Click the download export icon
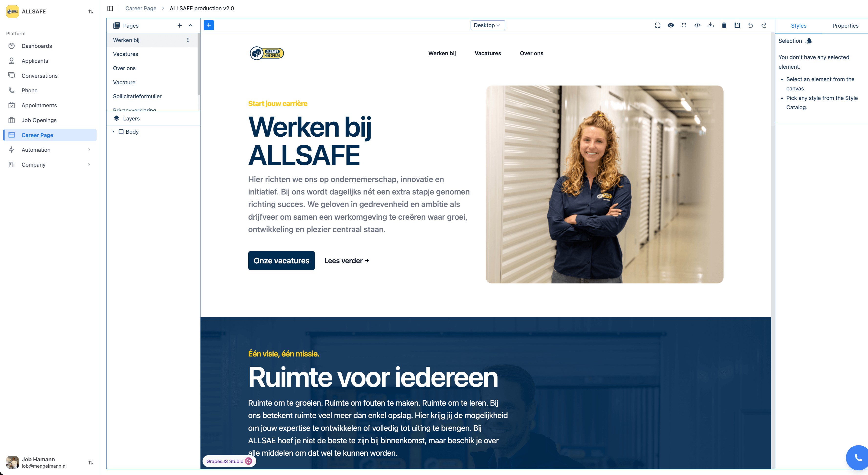Viewport: 868px width, 475px height. 711,25
